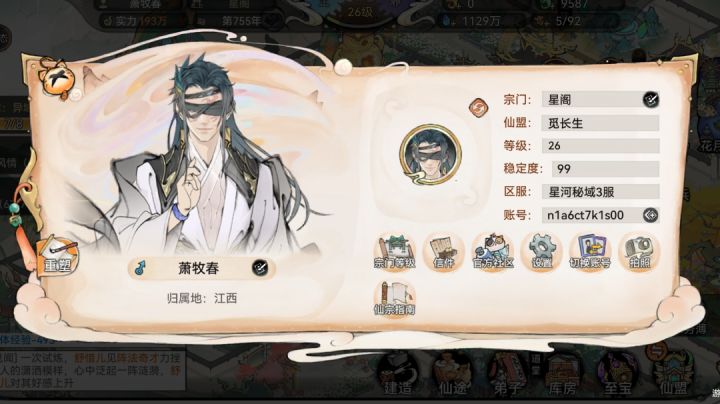Open the 弟子 disciples tab in bottom bar
The width and height of the screenshot is (720, 404).
tap(507, 373)
